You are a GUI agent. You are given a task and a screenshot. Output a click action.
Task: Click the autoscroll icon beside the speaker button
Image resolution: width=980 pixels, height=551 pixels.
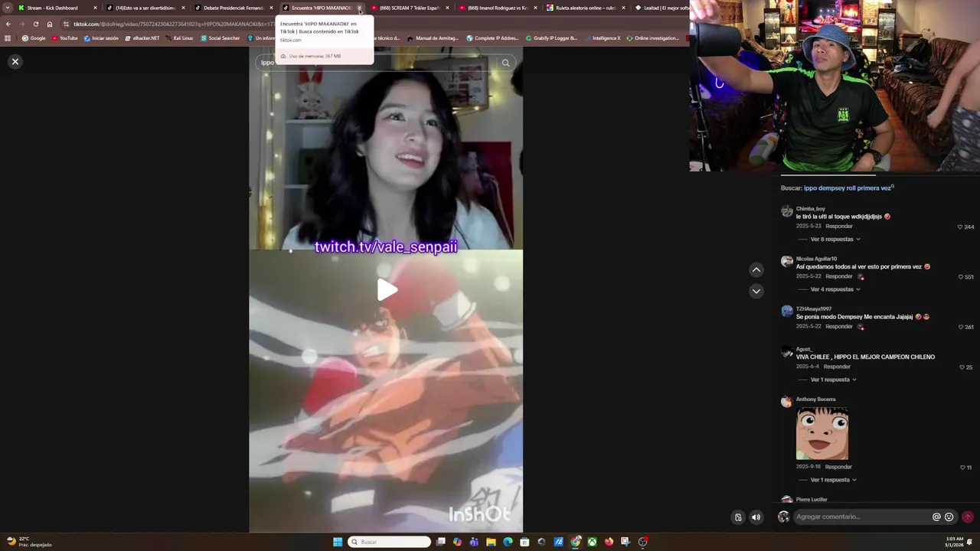pyautogui.click(x=738, y=517)
